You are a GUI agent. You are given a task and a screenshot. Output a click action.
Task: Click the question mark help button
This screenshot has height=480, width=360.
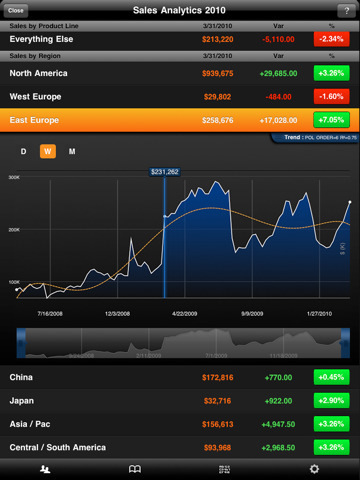tap(346, 11)
